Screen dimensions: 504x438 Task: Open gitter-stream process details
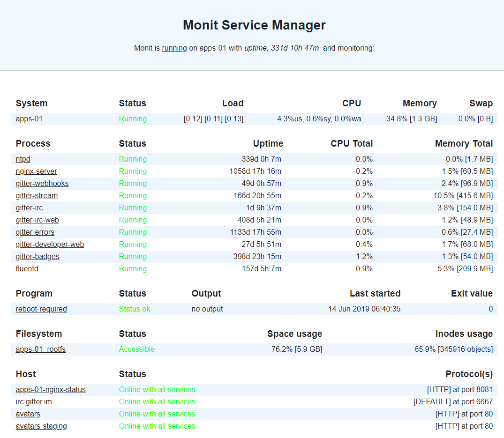tap(37, 196)
